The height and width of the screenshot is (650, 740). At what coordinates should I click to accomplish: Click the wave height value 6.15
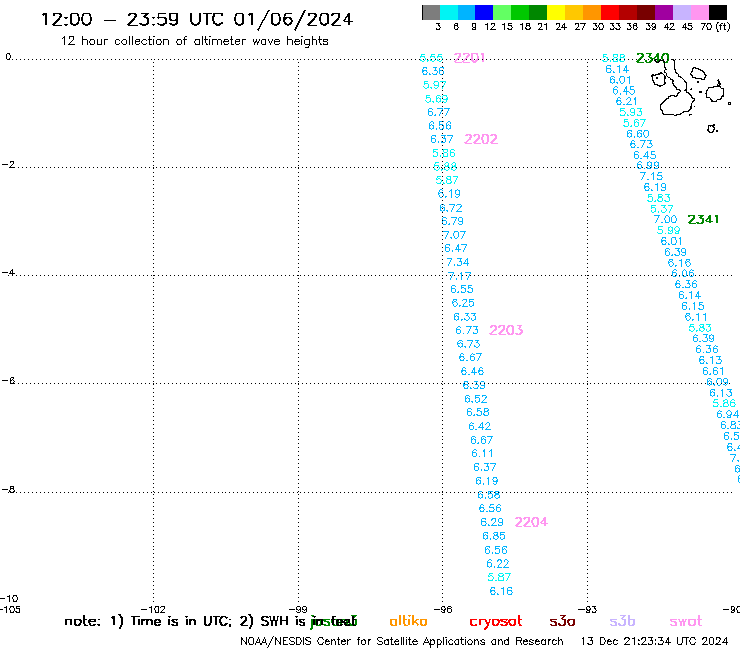tap(693, 306)
